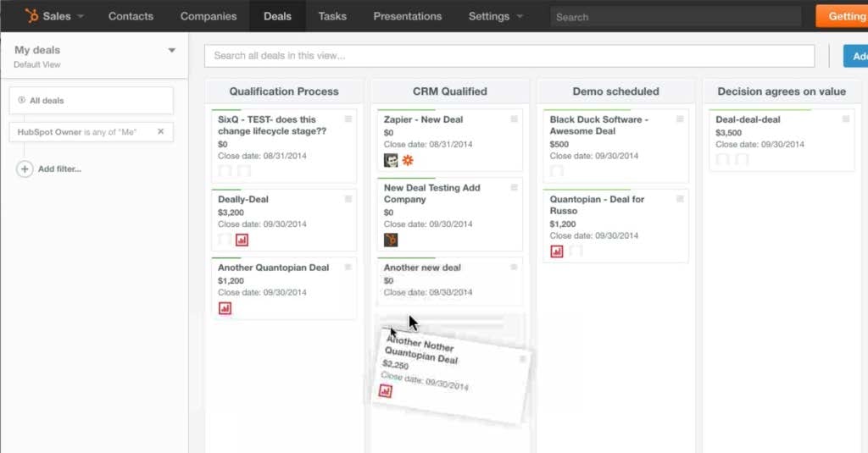Remove the HubSpot Owner filter
This screenshot has height=453, width=868.
pyautogui.click(x=161, y=132)
